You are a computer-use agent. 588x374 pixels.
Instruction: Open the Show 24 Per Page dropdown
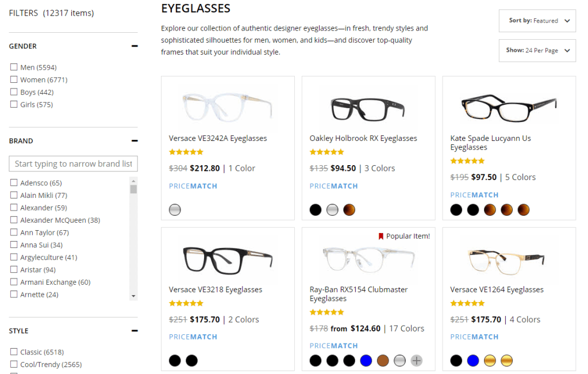coord(537,51)
